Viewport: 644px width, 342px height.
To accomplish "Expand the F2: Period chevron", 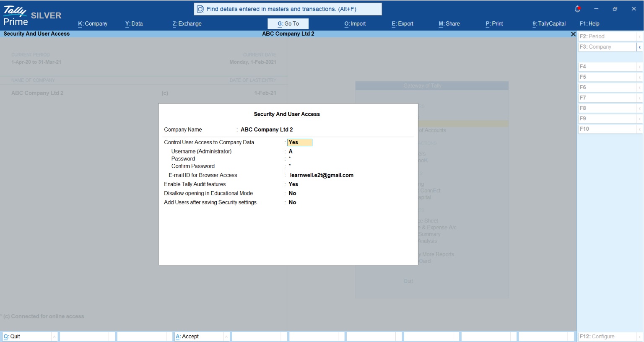I will pos(640,36).
